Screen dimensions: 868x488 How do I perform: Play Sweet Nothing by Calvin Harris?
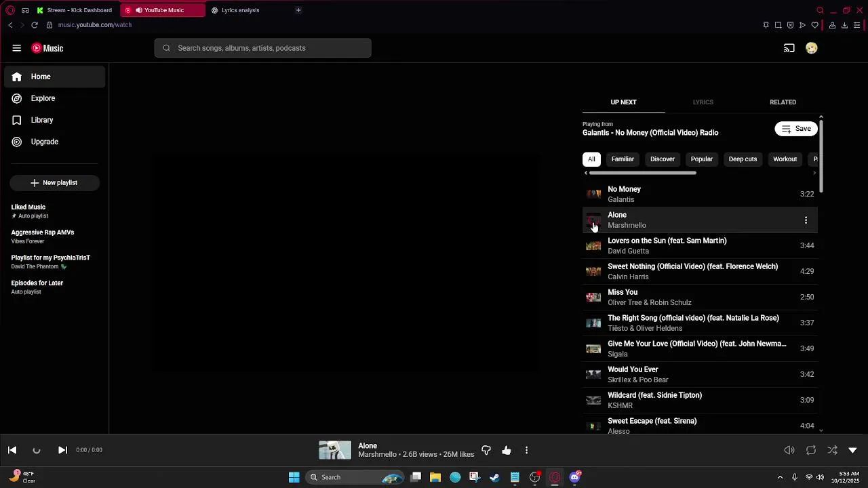(x=700, y=271)
